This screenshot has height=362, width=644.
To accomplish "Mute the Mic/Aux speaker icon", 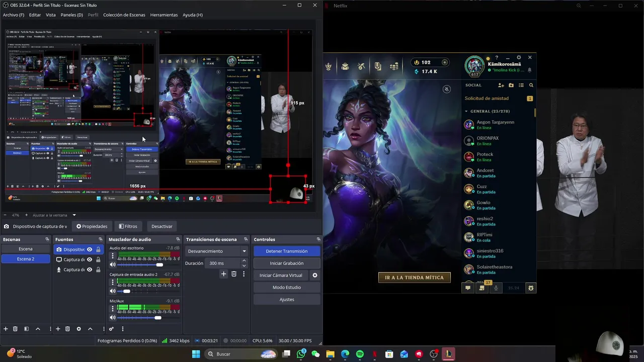I will (113, 318).
